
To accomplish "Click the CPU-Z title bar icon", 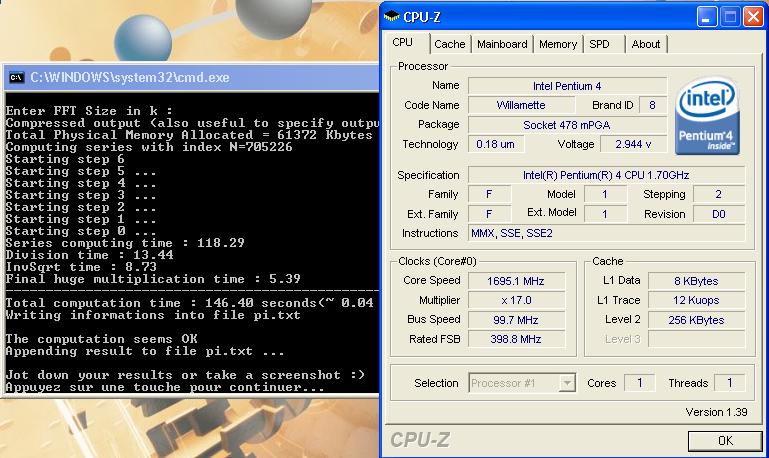I will [391, 17].
